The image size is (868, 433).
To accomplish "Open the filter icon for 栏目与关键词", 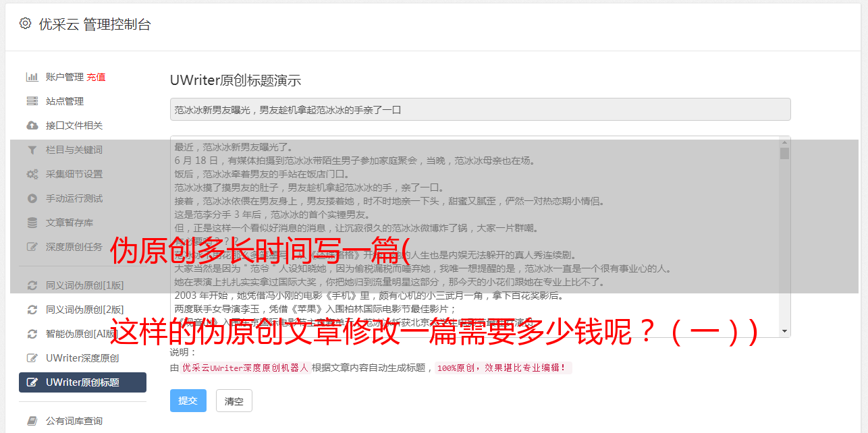I will pos(32,150).
